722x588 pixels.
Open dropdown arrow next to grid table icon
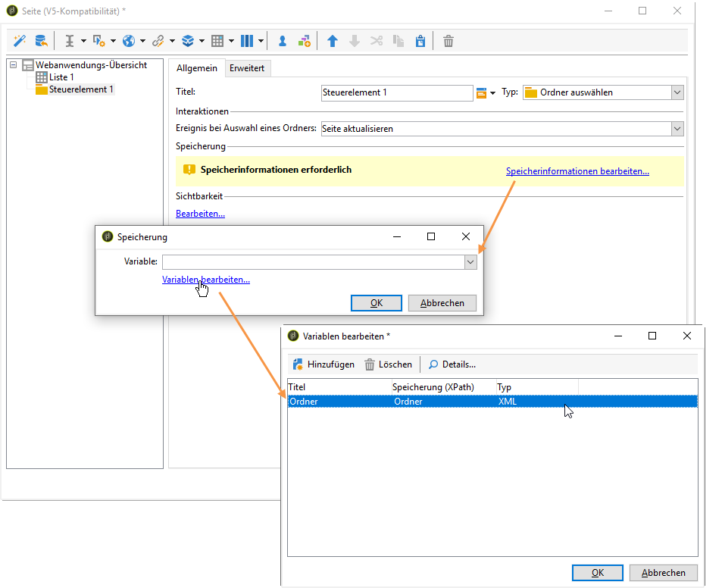(231, 41)
